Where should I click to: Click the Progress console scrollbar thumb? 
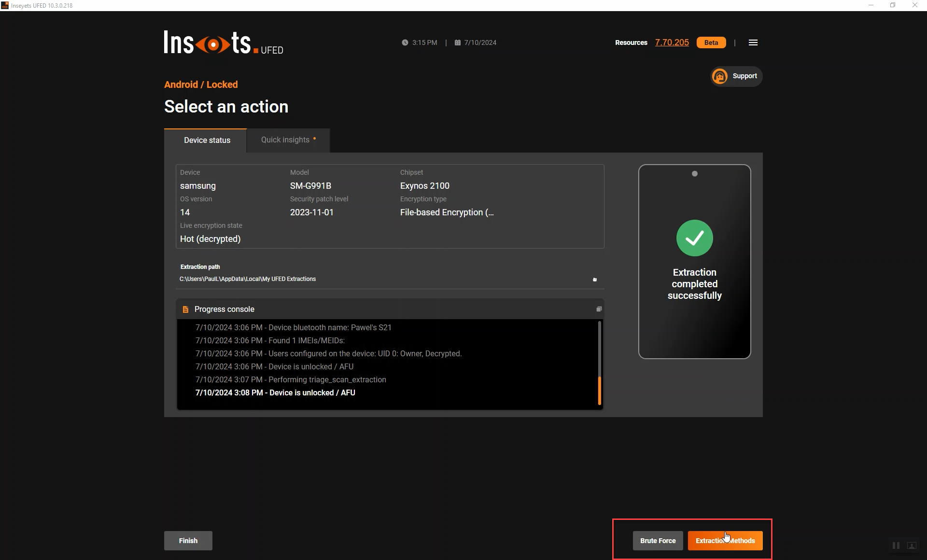pyautogui.click(x=600, y=390)
